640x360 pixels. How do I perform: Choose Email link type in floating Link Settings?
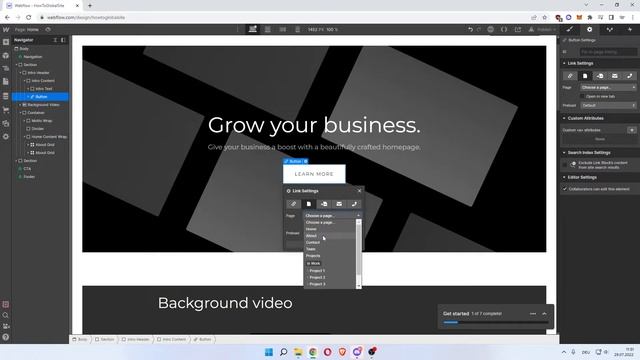(339, 204)
